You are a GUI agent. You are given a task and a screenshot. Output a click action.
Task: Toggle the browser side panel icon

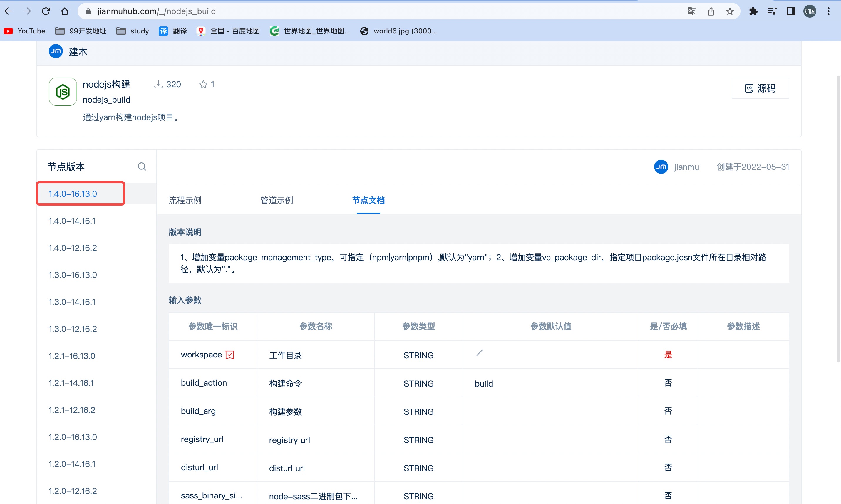click(791, 11)
